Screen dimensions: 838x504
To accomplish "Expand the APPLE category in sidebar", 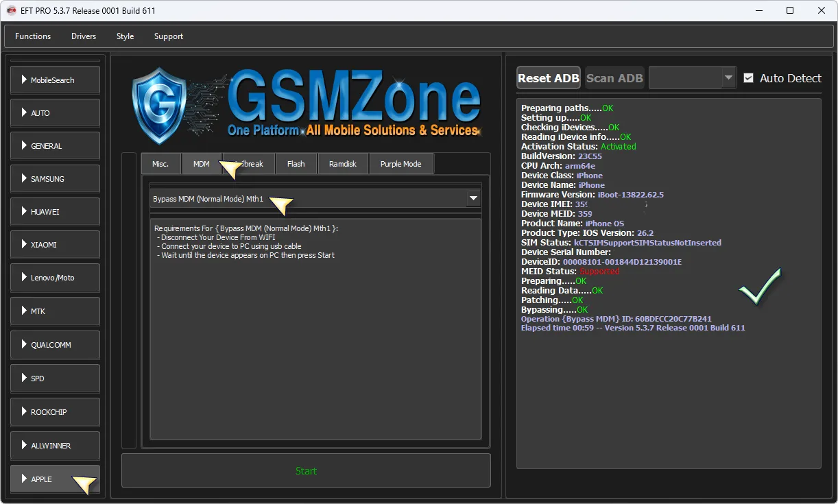I will click(55, 479).
